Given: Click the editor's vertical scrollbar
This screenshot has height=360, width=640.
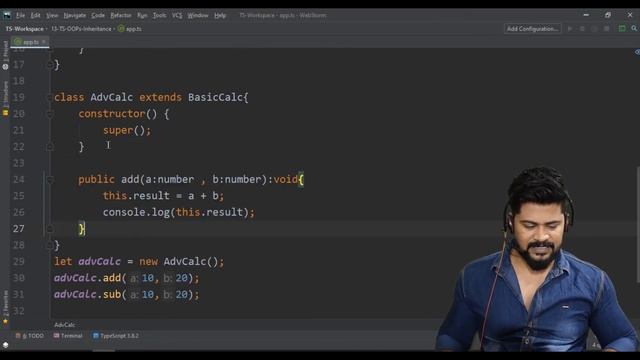Looking at the screenshot, I should tap(638, 224).
